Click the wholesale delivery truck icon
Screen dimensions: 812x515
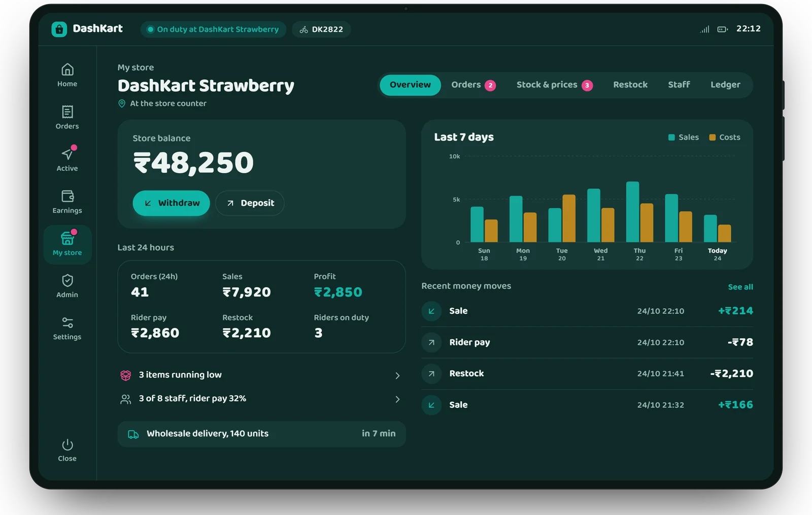[x=133, y=434]
